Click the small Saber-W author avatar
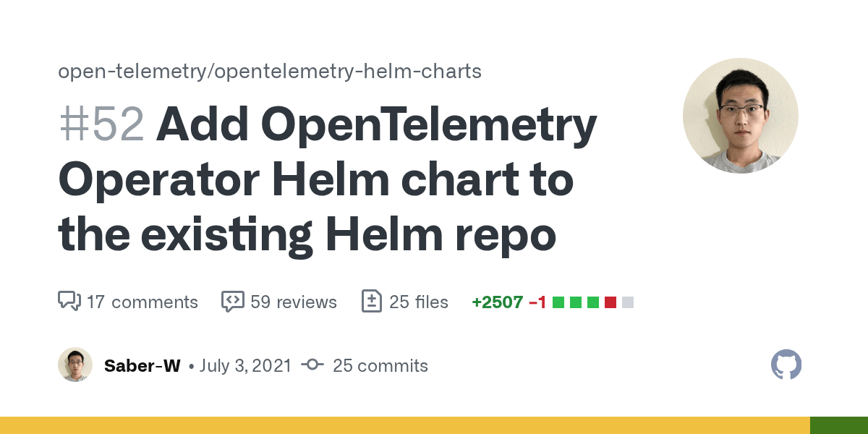Screen dimensions: 868x434 pos(75,365)
